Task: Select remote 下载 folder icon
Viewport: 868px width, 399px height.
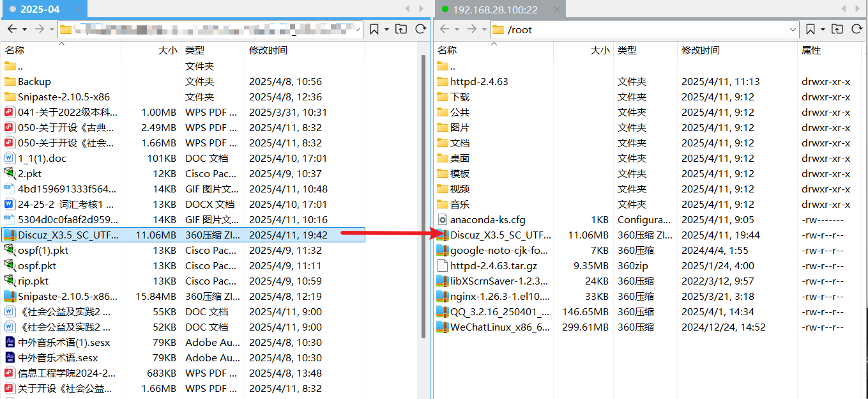Action: click(443, 97)
